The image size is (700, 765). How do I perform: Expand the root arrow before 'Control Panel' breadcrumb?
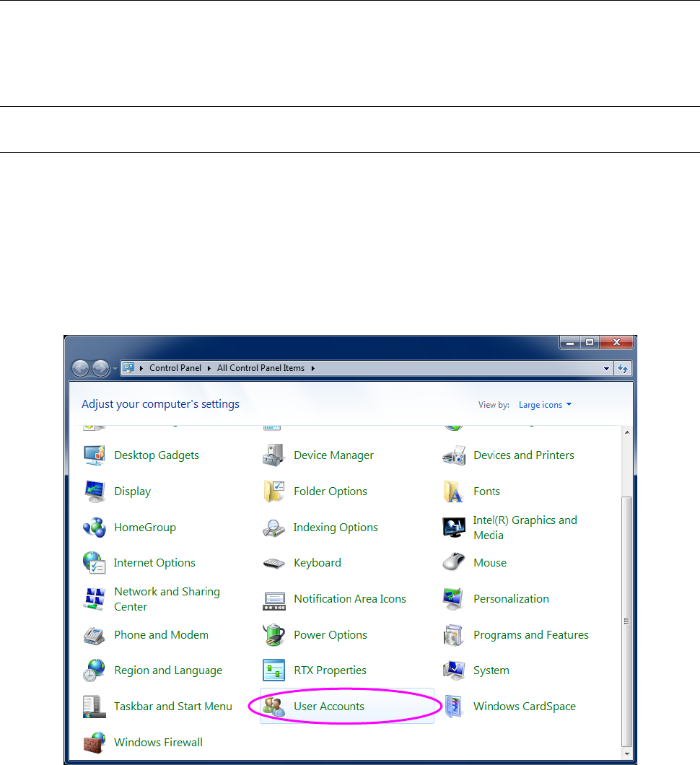click(x=141, y=368)
